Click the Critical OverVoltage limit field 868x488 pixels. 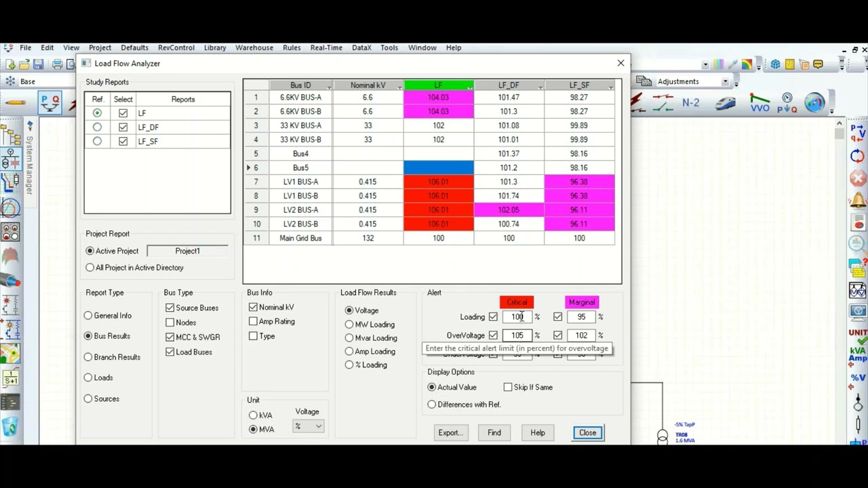pos(517,335)
